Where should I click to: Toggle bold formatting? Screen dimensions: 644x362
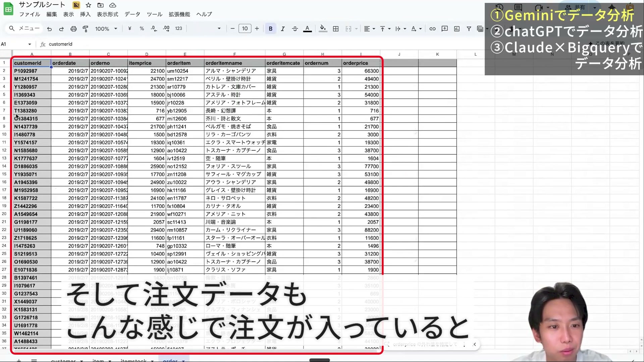pyautogui.click(x=270, y=29)
